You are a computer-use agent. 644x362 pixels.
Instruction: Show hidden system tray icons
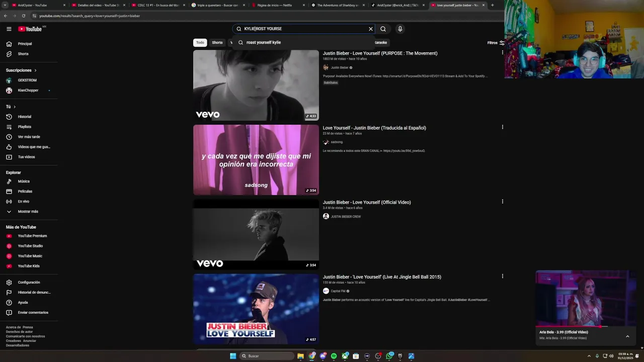pyautogui.click(x=589, y=356)
